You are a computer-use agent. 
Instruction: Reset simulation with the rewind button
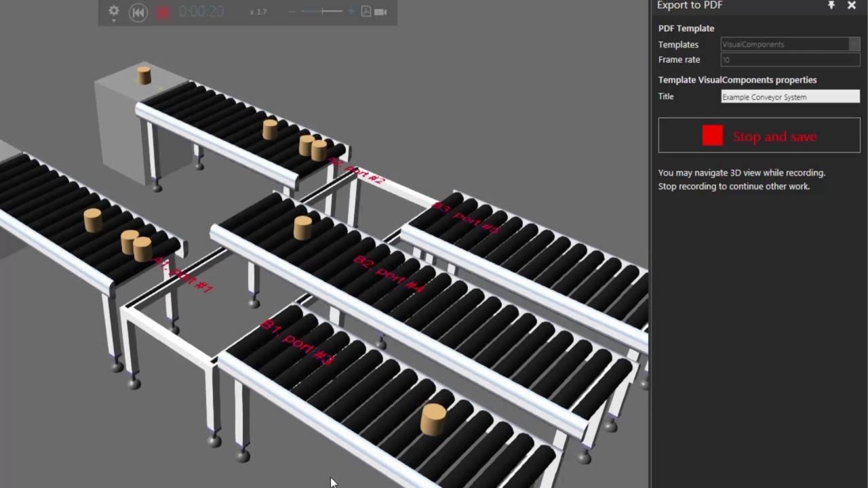click(x=138, y=12)
